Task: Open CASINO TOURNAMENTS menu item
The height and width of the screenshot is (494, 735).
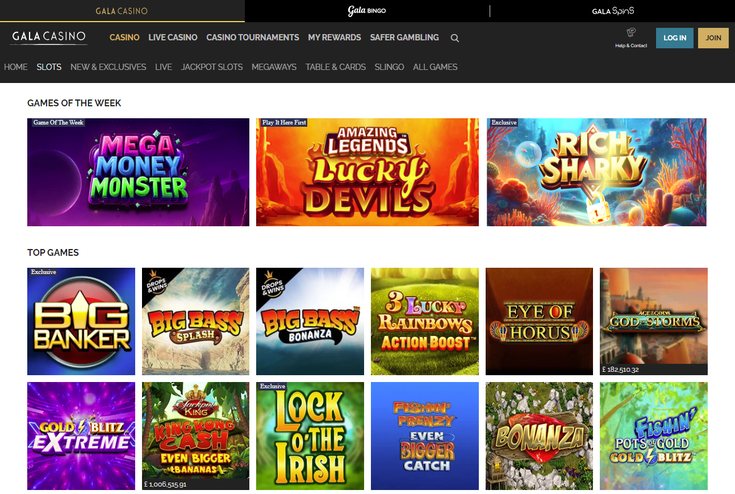Action: tap(252, 37)
